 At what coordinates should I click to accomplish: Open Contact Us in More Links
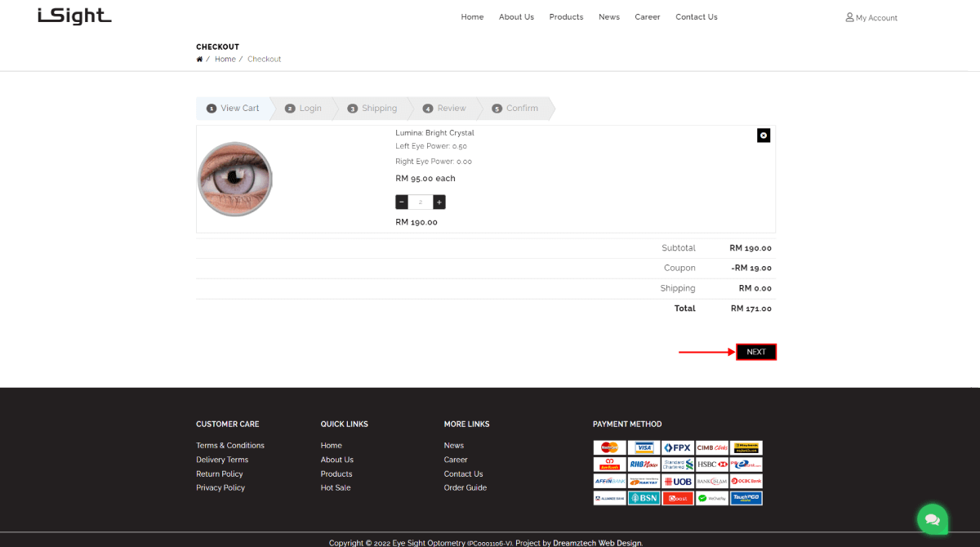(464, 474)
